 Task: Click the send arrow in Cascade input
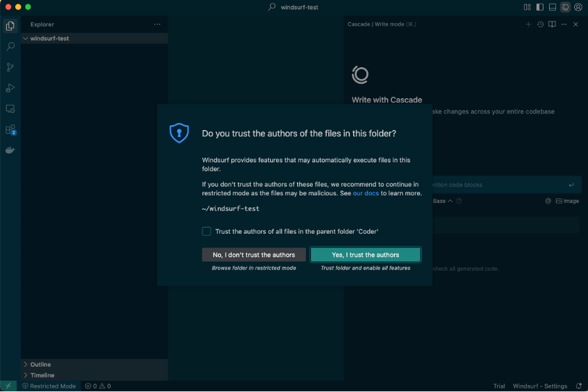pos(571,185)
